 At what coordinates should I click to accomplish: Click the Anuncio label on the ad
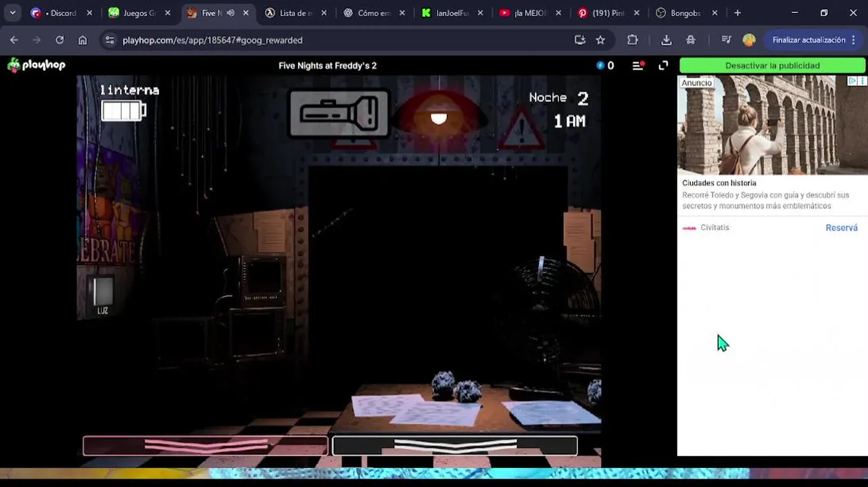696,83
